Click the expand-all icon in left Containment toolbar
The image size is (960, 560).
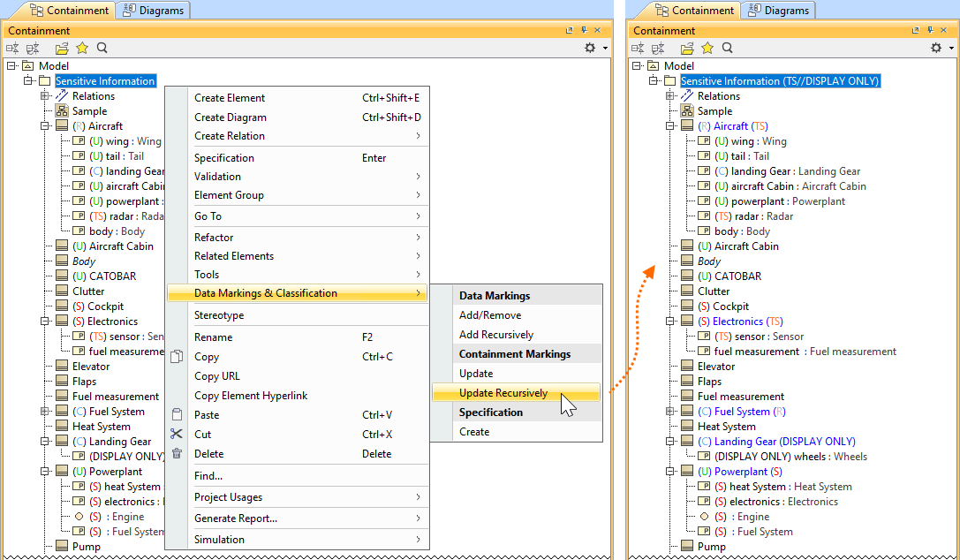point(32,48)
